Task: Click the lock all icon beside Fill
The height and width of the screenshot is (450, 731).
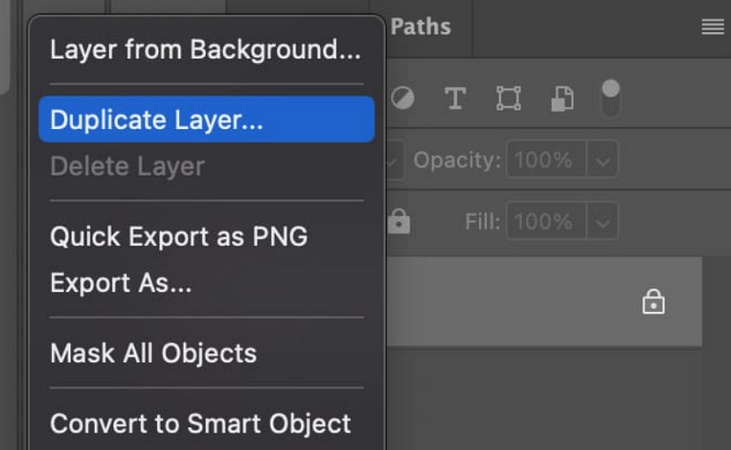Action: point(399,222)
